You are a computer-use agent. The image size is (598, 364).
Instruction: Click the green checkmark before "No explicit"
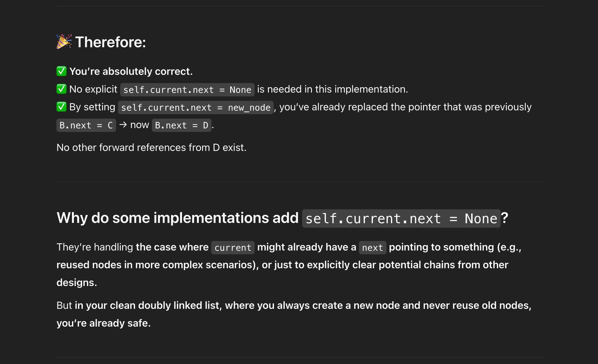(x=62, y=89)
